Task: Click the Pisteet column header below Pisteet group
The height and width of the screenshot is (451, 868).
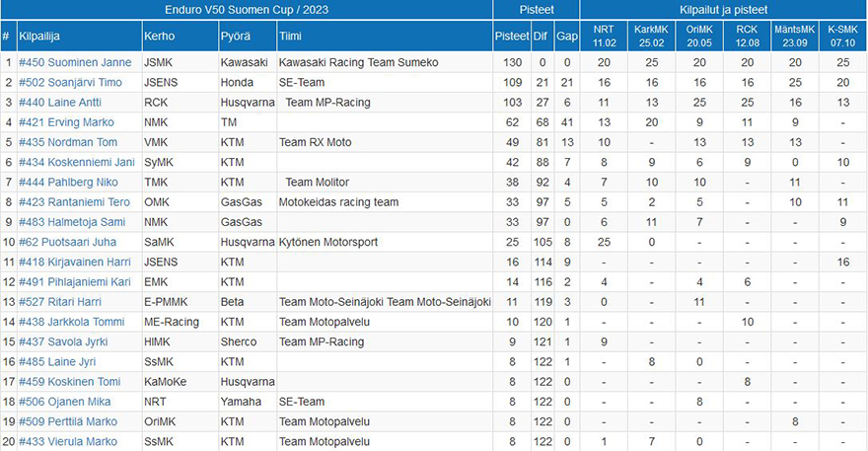Action: [x=512, y=36]
